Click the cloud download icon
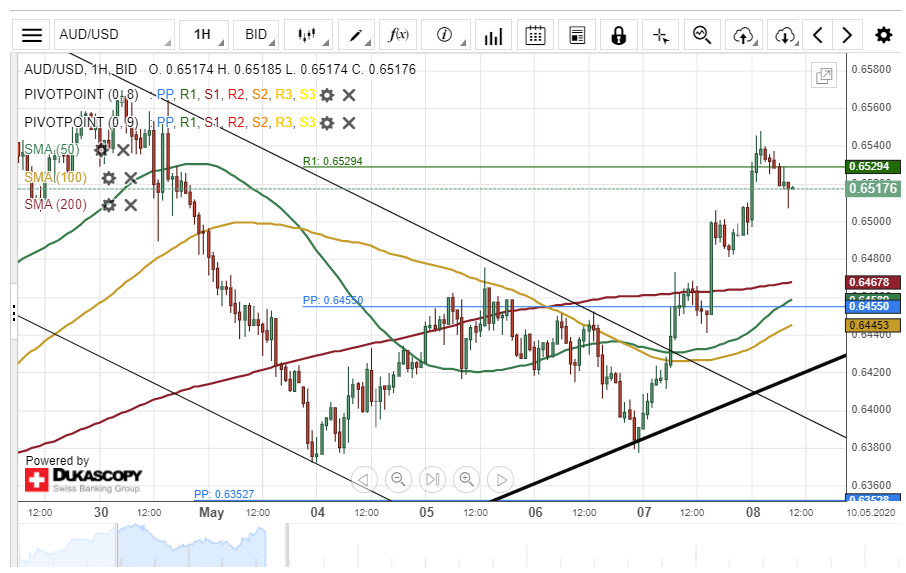The image size is (906, 573). (x=785, y=35)
